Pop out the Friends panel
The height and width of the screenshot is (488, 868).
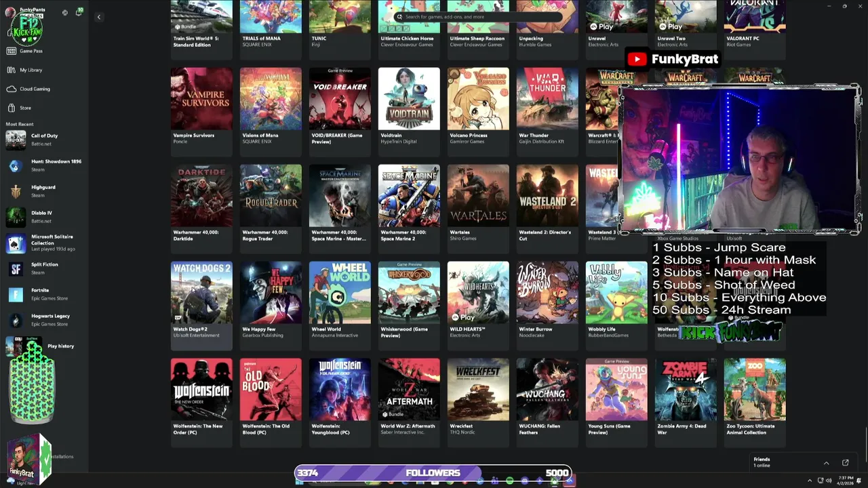pyautogui.click(x=846, y=463)
